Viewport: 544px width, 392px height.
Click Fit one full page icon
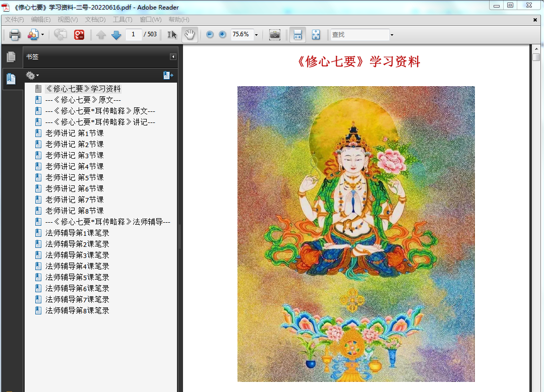pos(316,35)
